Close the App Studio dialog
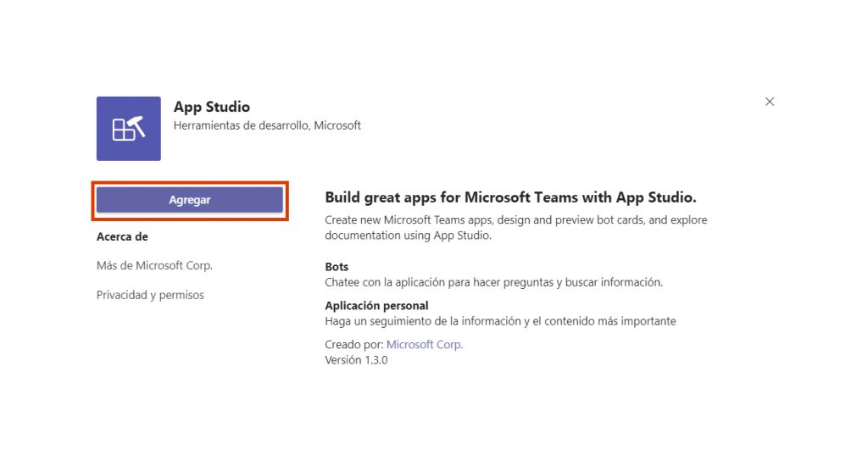 point(770,102)
